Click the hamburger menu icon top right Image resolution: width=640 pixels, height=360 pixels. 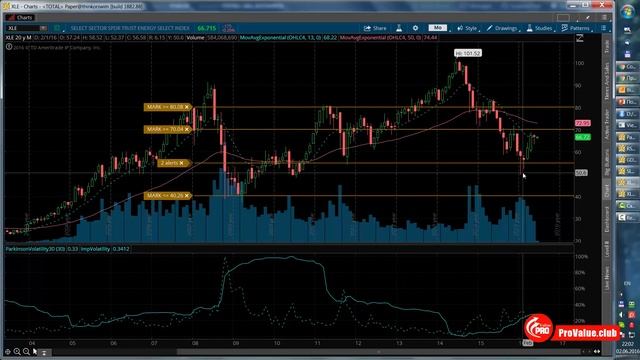click(604, 18)
